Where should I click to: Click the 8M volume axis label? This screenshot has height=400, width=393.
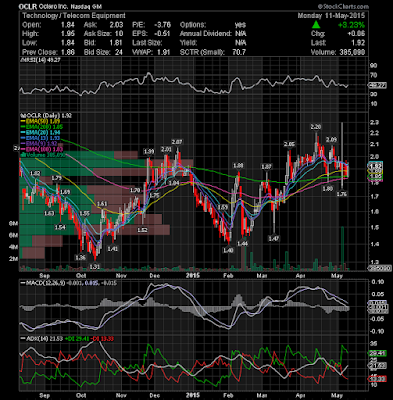pos(13,224)
